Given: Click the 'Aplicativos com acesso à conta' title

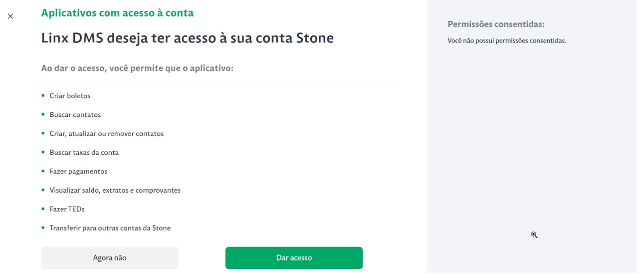Looking at the screenshot, I should [117, 13].
